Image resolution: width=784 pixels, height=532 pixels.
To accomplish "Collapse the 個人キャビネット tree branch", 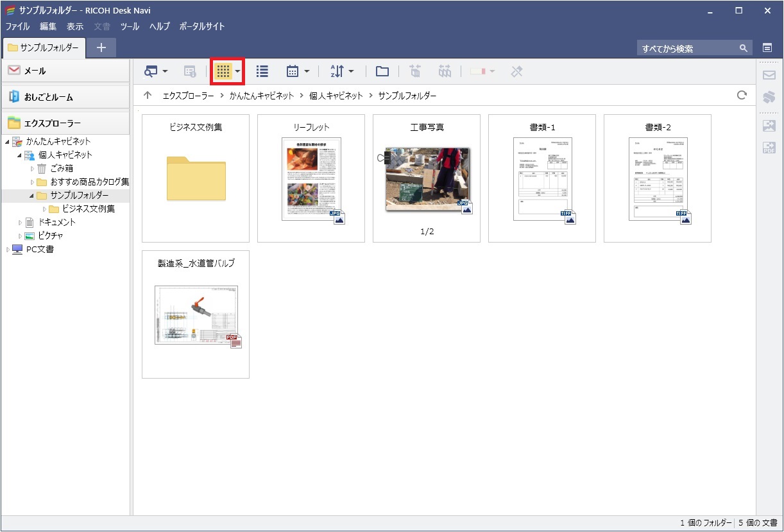I will coord(21,155).
